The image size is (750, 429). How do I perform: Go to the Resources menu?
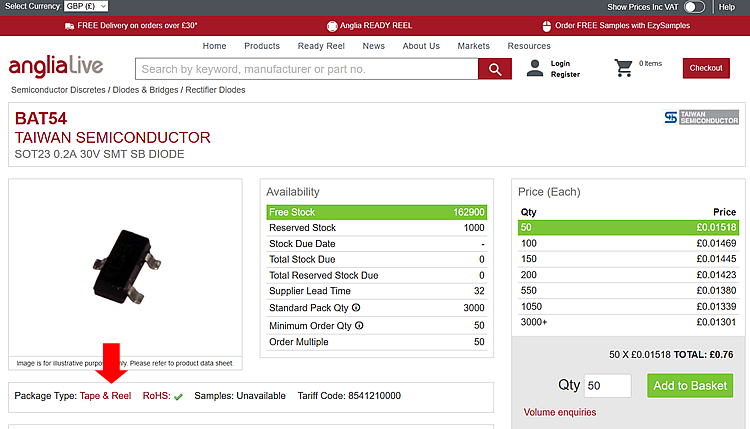(x=529, y=46)
